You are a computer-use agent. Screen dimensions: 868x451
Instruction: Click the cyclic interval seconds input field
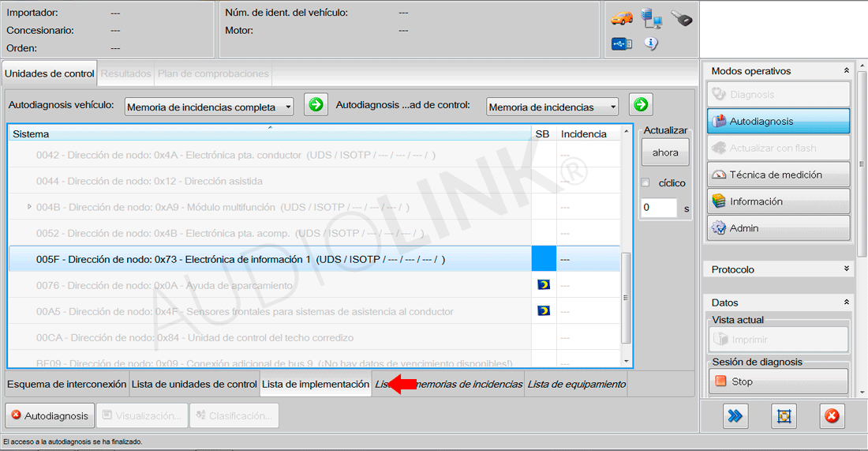(659, 208)
